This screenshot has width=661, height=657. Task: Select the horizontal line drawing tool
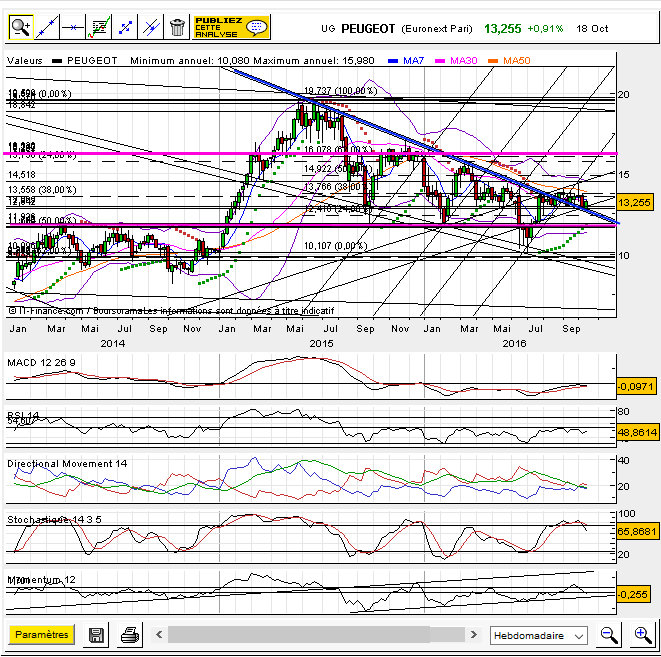73,27
